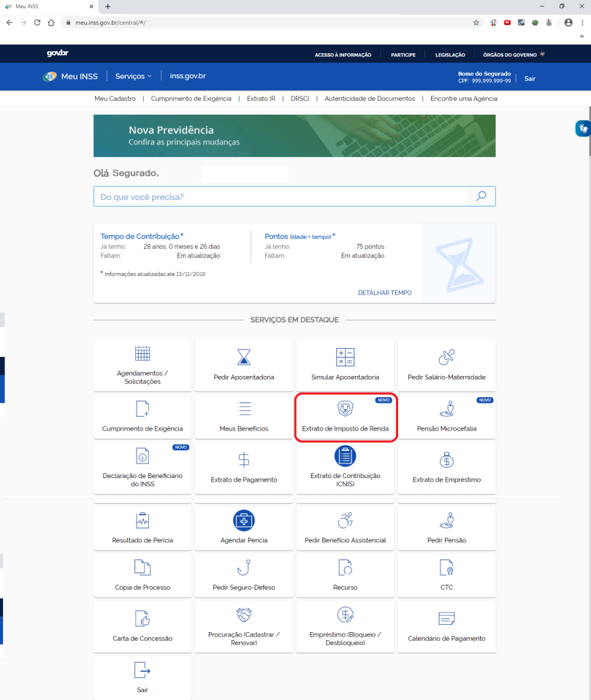The image size is (591, 700).
Task: Bookmark this page with the star icon
Action: (x=476, y=23)
